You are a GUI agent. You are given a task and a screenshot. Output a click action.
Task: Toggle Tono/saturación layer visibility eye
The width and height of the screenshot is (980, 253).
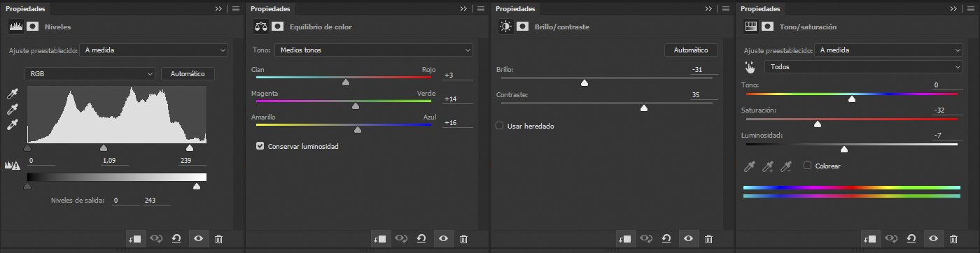[x=933, y=239]
